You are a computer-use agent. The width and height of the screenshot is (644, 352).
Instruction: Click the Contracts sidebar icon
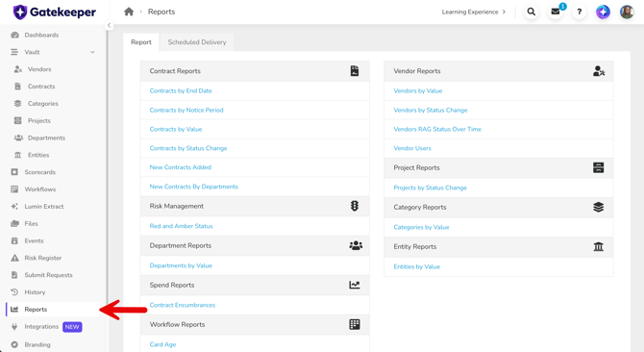pyautogui.click(x=17, y=87)
